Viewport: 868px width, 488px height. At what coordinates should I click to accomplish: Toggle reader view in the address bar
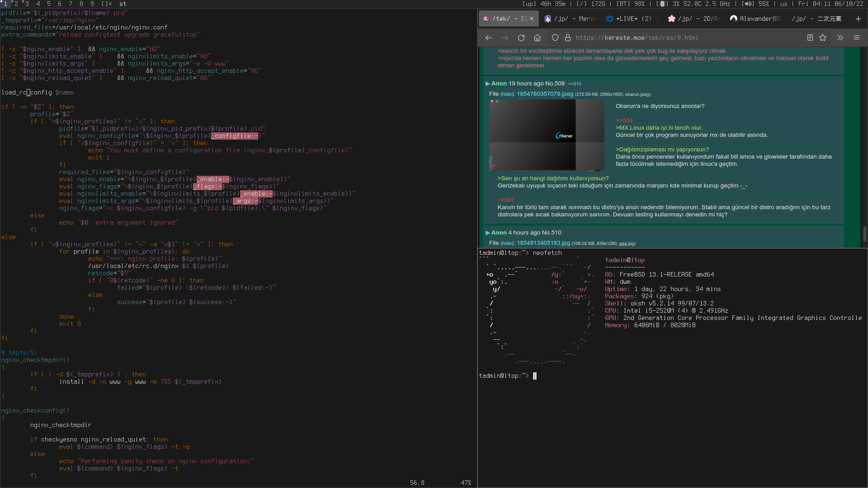[810, 38]
